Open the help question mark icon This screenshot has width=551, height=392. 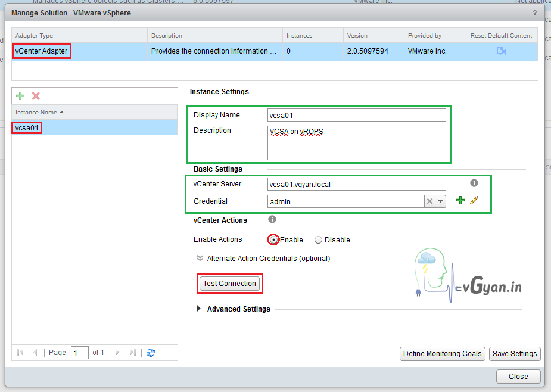(534, 13)
